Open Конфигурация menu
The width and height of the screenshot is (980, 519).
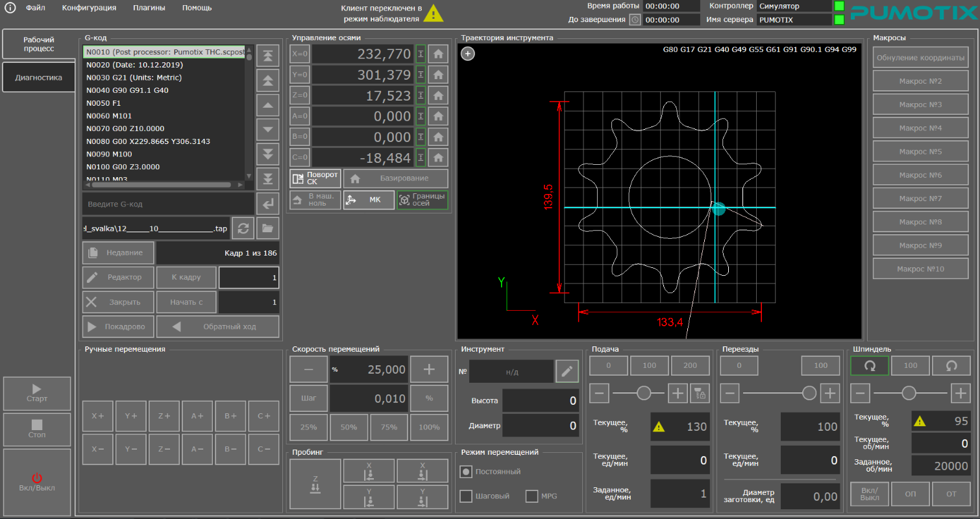(89, 8)
